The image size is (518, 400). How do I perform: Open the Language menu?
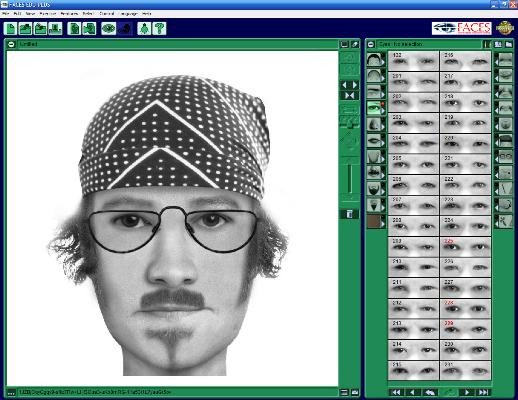128,14
